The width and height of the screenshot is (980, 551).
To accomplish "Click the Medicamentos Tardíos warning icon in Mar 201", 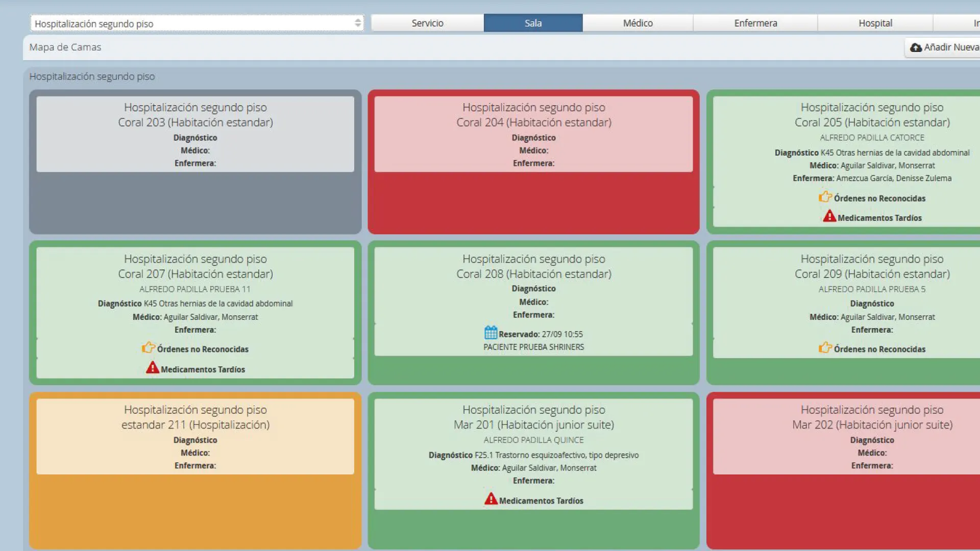I will tap(491, 499).
